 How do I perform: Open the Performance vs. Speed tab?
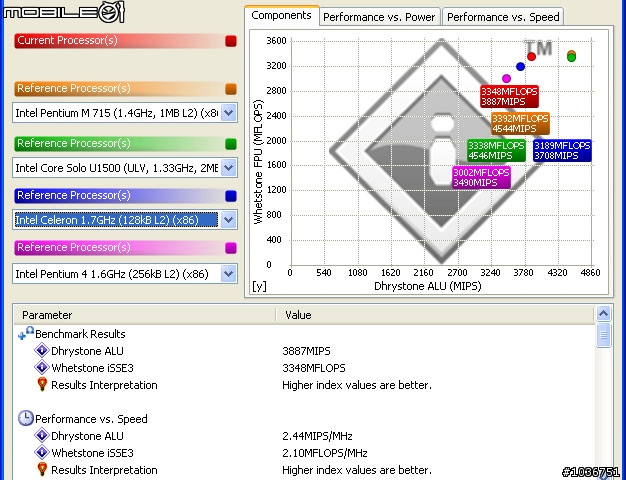(503, 17)
